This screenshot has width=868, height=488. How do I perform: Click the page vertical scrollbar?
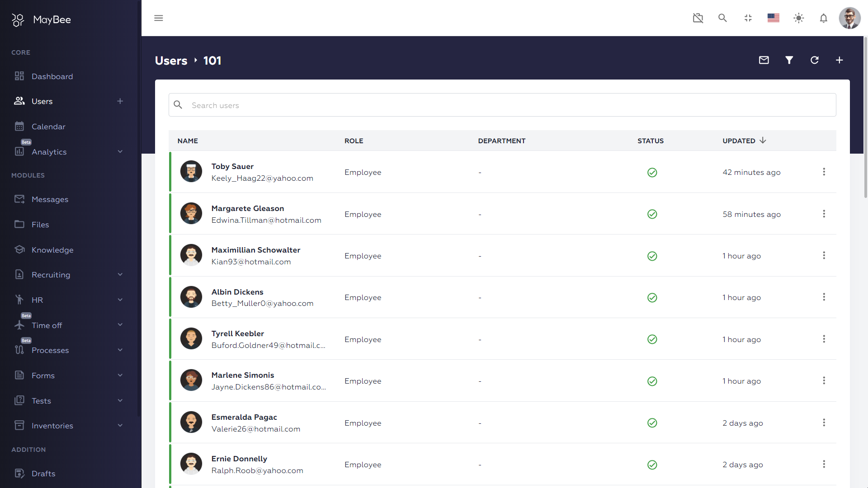(x=865, y=117)
